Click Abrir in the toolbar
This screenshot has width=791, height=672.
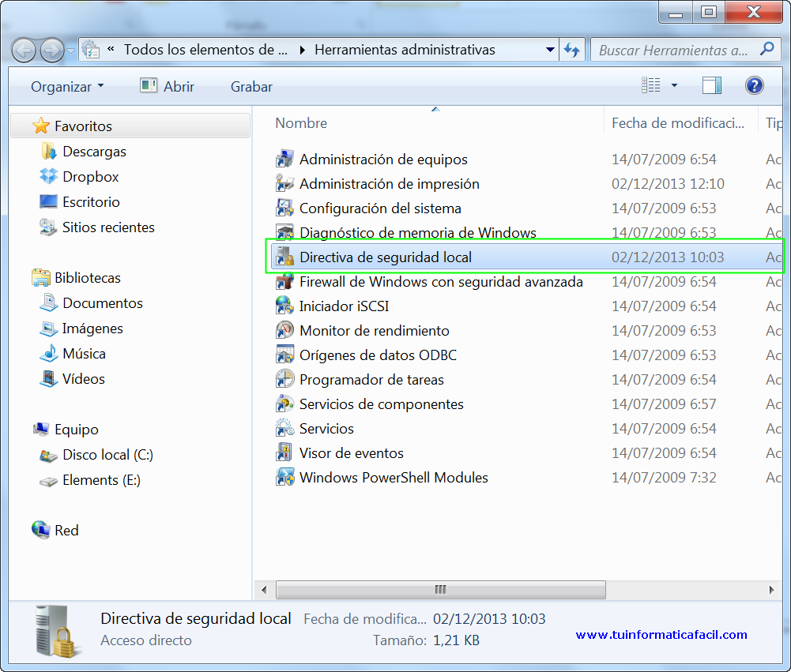pyautogui.click(x=168, y=86)
